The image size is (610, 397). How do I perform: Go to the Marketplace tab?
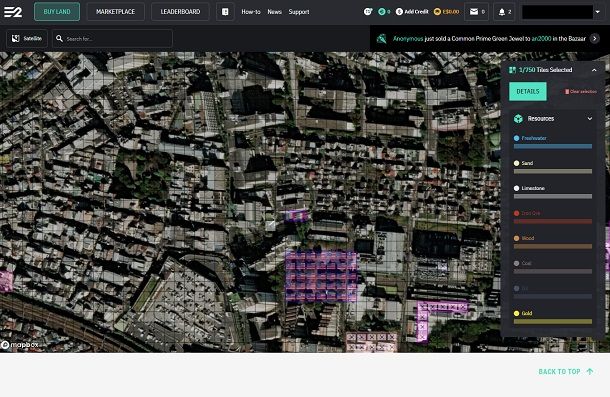click(116, 12)
